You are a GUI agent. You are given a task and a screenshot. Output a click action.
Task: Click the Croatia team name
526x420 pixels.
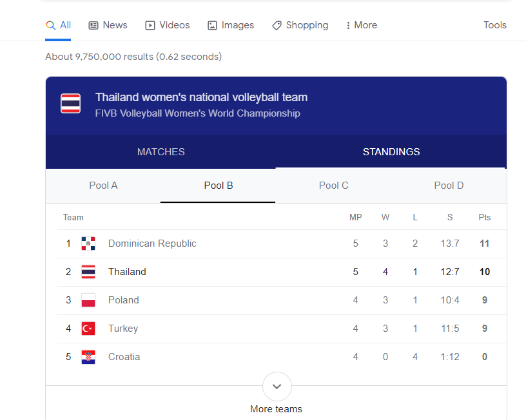point(124,357)
